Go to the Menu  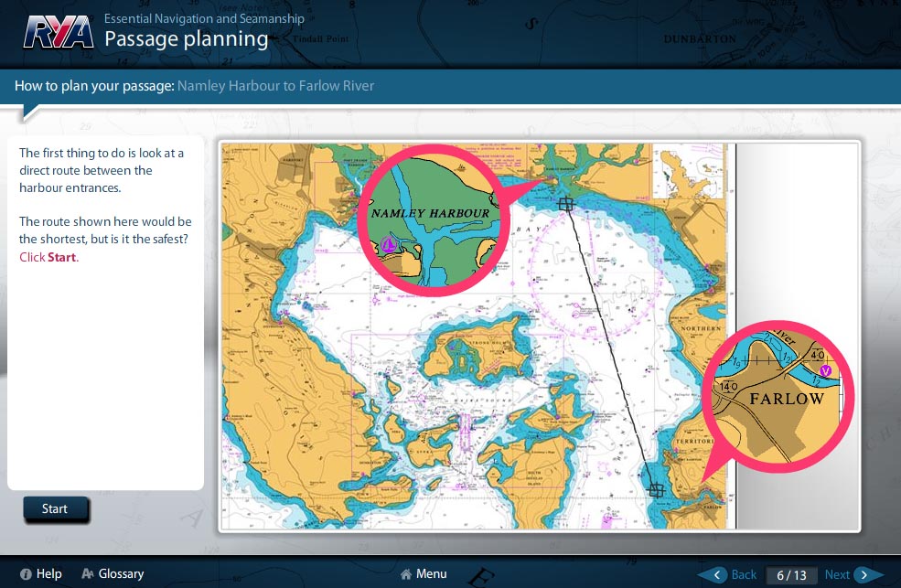tap(424, 573)
